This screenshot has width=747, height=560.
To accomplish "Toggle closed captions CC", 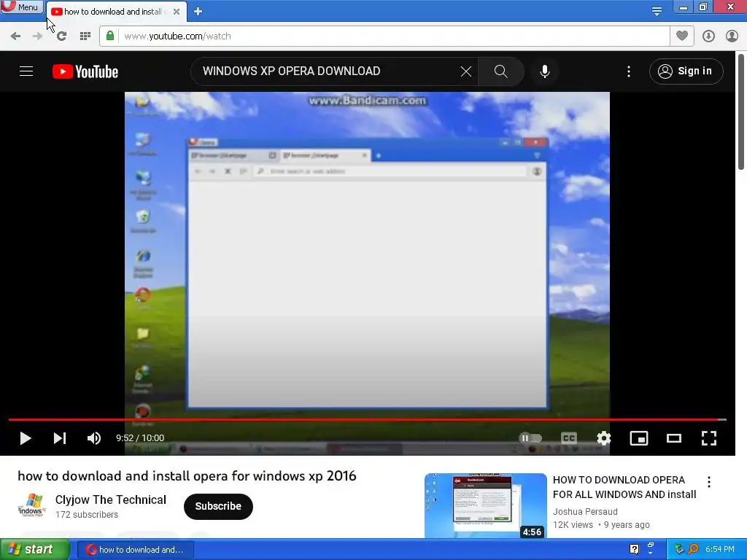I will pyautogui.click(x=569, y=438).
